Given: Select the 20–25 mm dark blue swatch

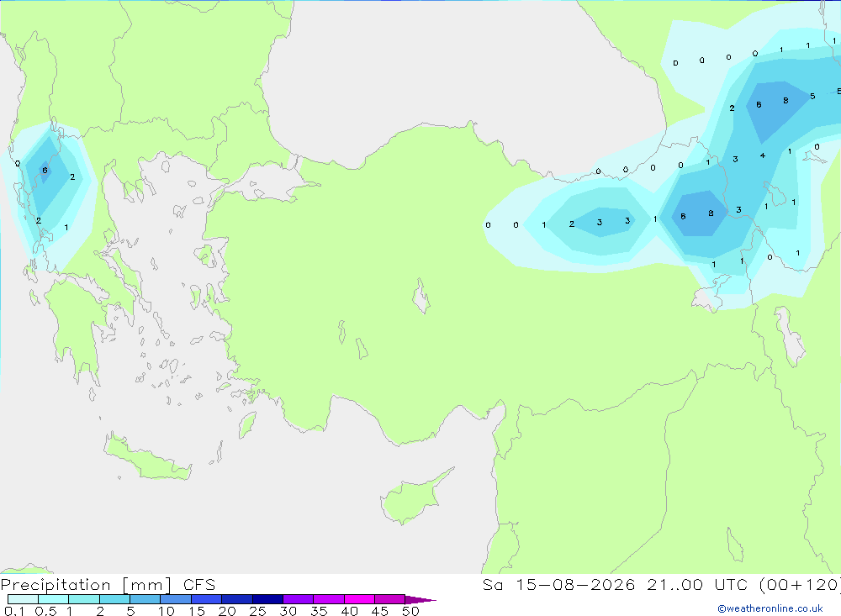Looking at the screenshot, I should click(237, 599).
